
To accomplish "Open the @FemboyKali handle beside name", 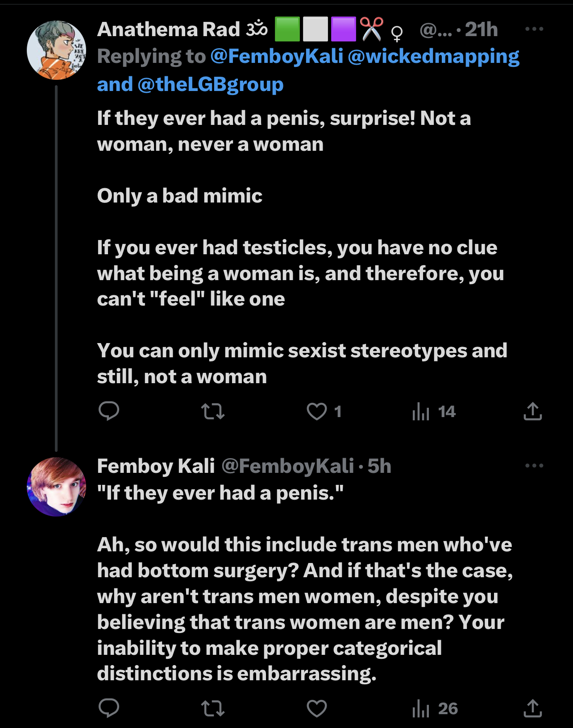I will pyautogui.click(x=288, y=466).
